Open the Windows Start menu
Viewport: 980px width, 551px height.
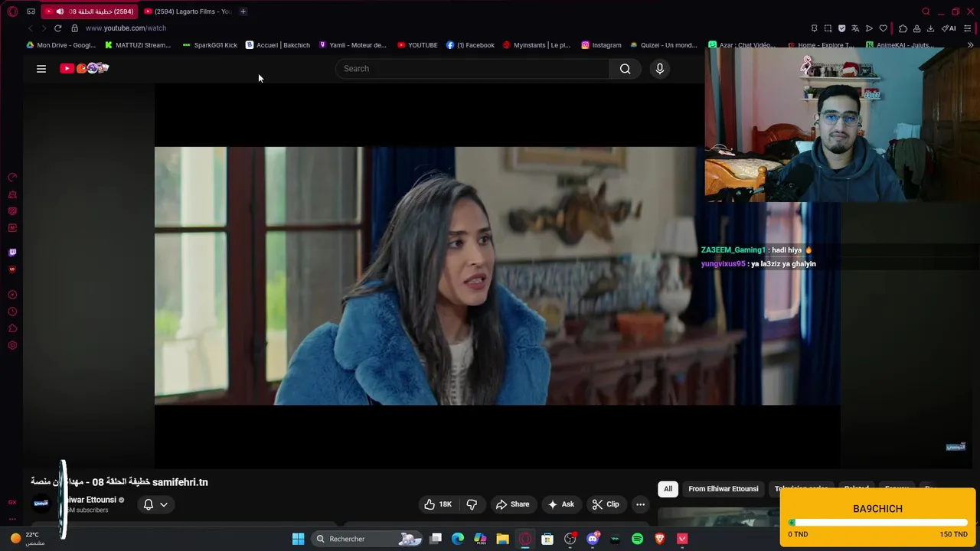(x=298, y=539)
